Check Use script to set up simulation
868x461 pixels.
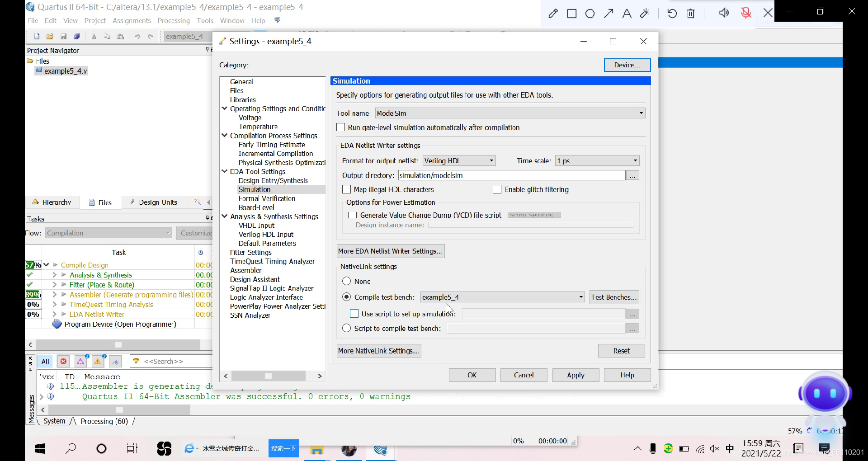coord(354,314)
